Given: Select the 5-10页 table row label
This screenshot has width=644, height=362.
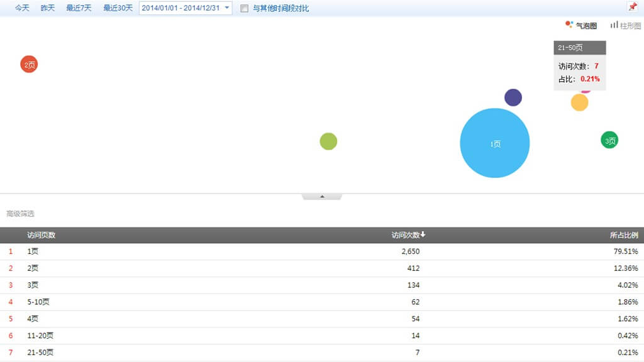Looking at the screenshot, I should tap(38, 302).
